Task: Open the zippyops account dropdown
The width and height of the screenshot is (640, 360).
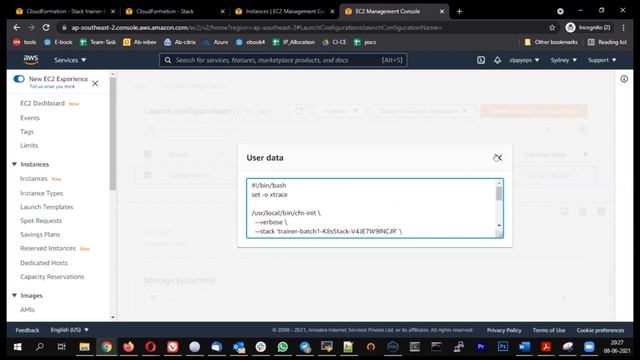Action: [524, 60]
